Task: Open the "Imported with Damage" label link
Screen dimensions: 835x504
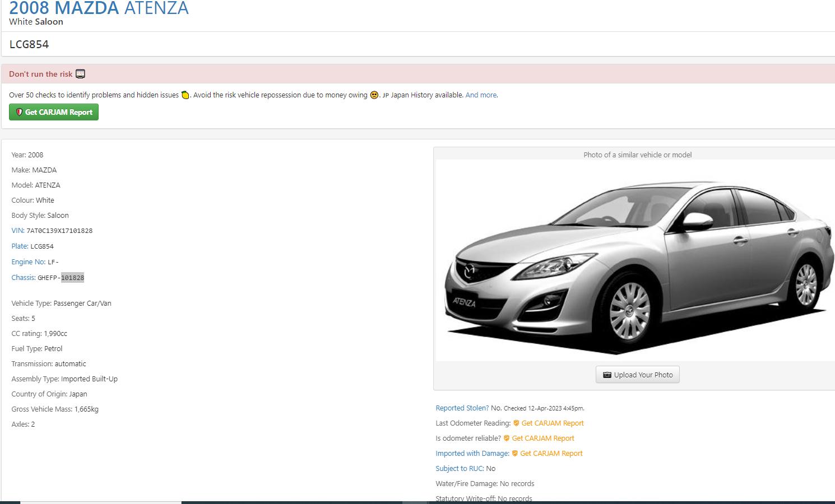Action: 472,454
